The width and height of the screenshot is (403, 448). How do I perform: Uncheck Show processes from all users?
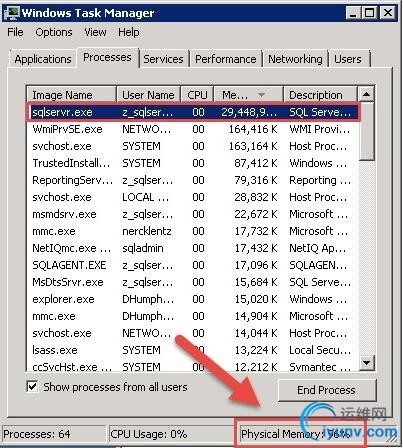coord(32,387)
